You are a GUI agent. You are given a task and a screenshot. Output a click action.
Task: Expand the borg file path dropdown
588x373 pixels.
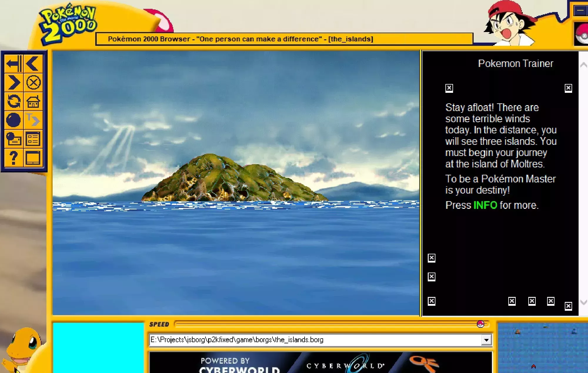coord(486,340)
